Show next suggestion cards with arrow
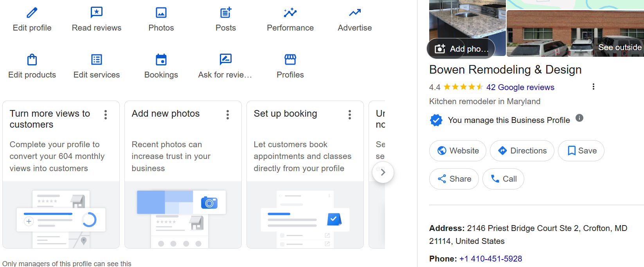The image size is (644, 267). 383,172
